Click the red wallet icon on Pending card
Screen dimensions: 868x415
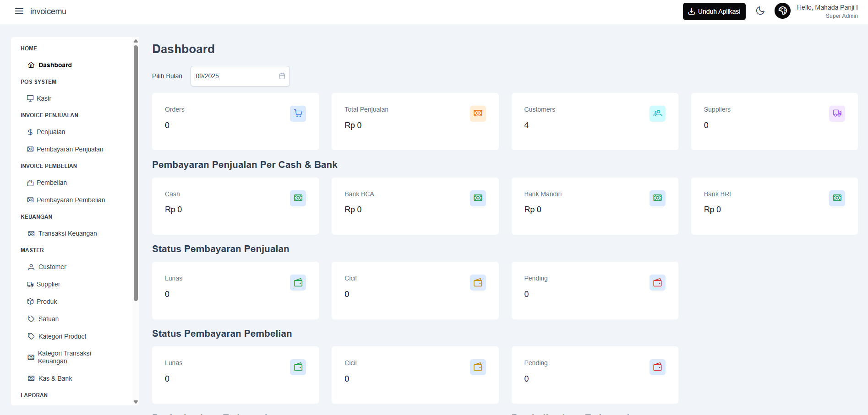[657, 282]
